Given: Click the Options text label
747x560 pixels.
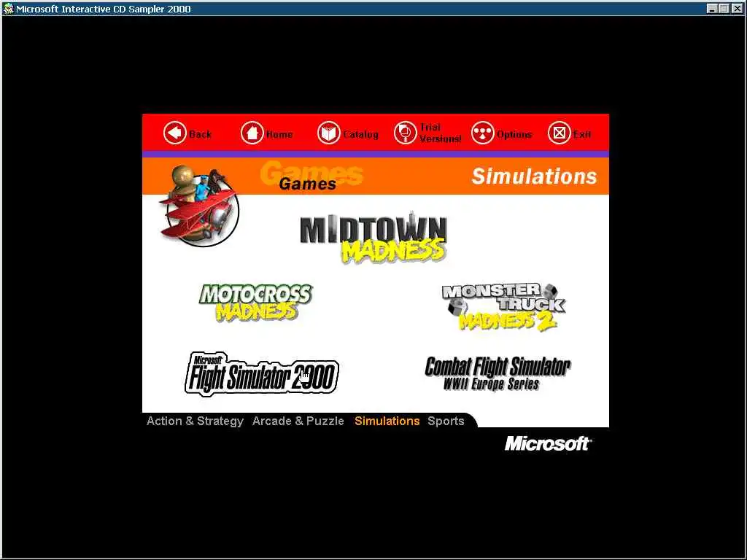Looking at the screenshot, I should pyautogui.click(x=514, y=134).
